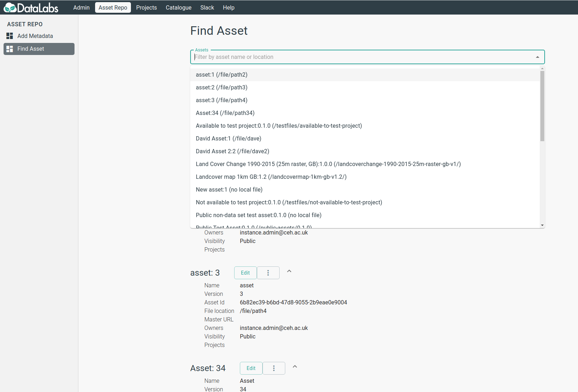The height and width of the screenshot is (392, 578).
Task: Select Available to test project:0.1.0 option
Action: point(365,126)
